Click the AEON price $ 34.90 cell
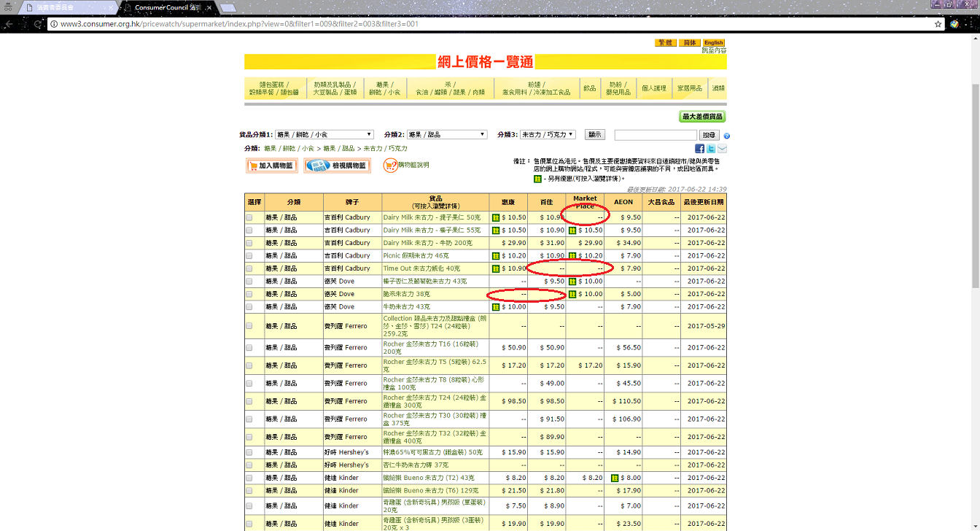Screen dimensions: 980x531 623,243
